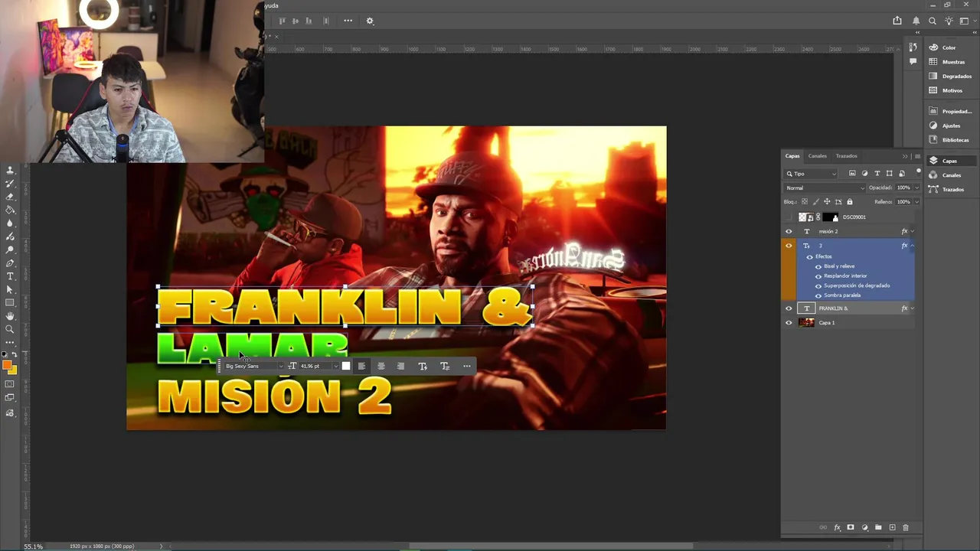Select the Blur tool
Image resolution: width=980 pixels, height=551 pixels.
tap(10, 223)
